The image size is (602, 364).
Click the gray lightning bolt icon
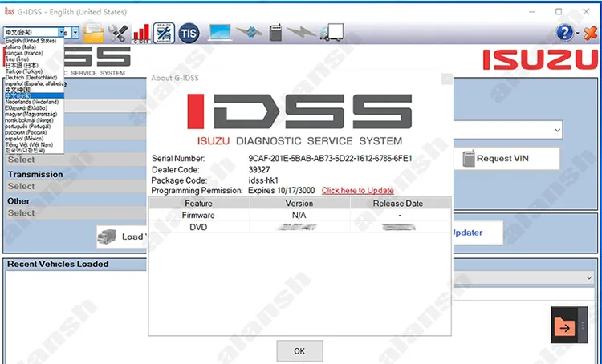tap(301, 33)
